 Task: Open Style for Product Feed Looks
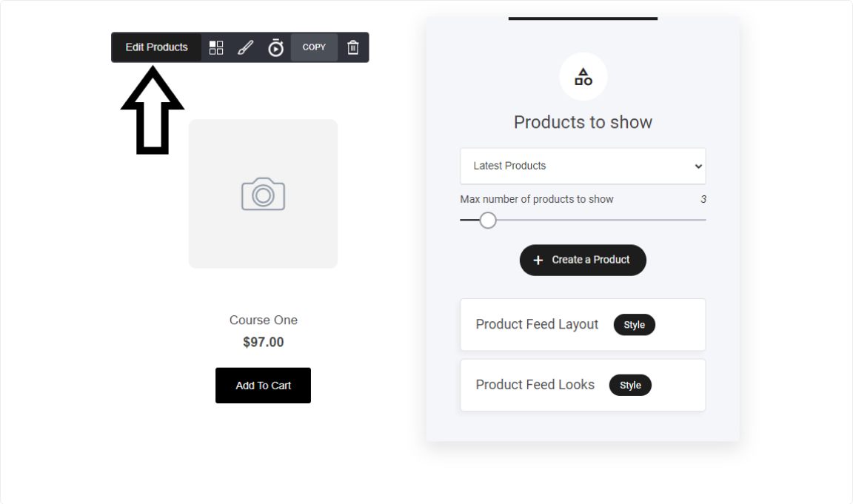tap(630, 385)
